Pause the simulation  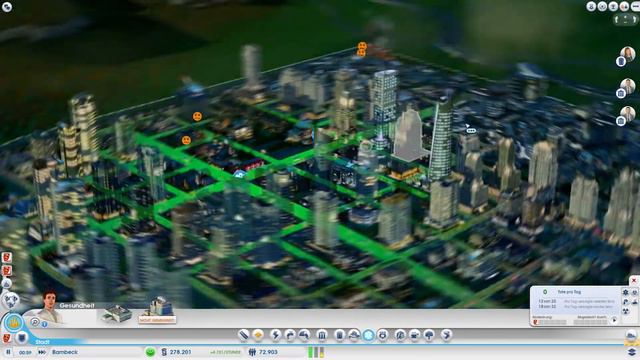8,352
